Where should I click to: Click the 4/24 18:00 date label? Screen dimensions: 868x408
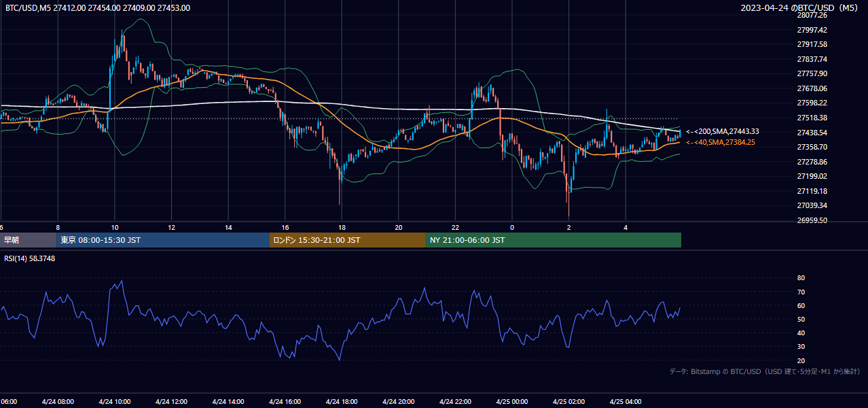[342, 402]
